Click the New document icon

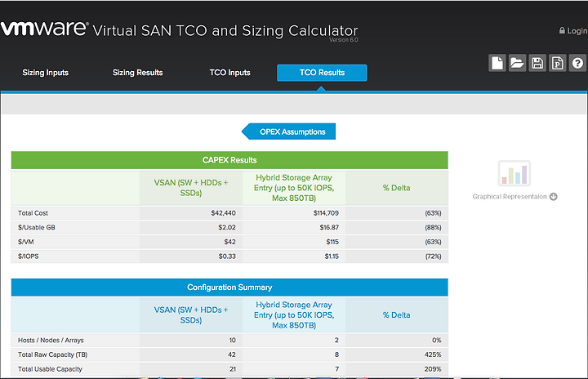coord(497,63)
